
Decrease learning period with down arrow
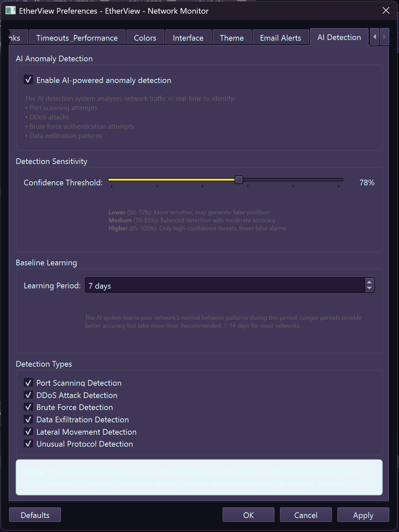pos(369,288)
